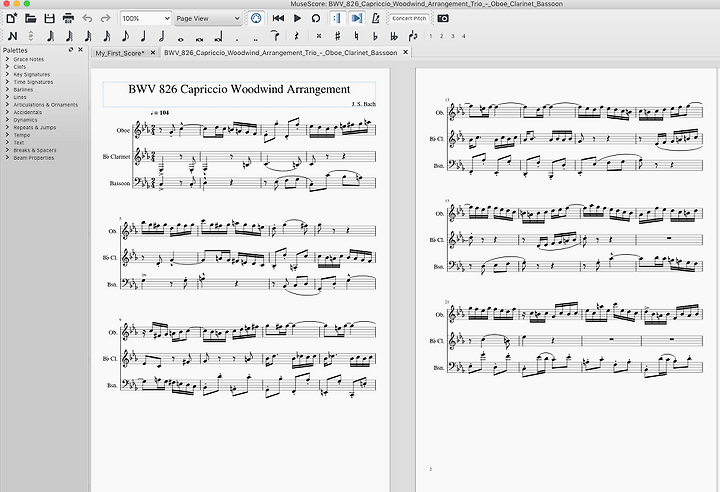
Task: Undock the Palettes panel
Action: (x=71, y=50)
